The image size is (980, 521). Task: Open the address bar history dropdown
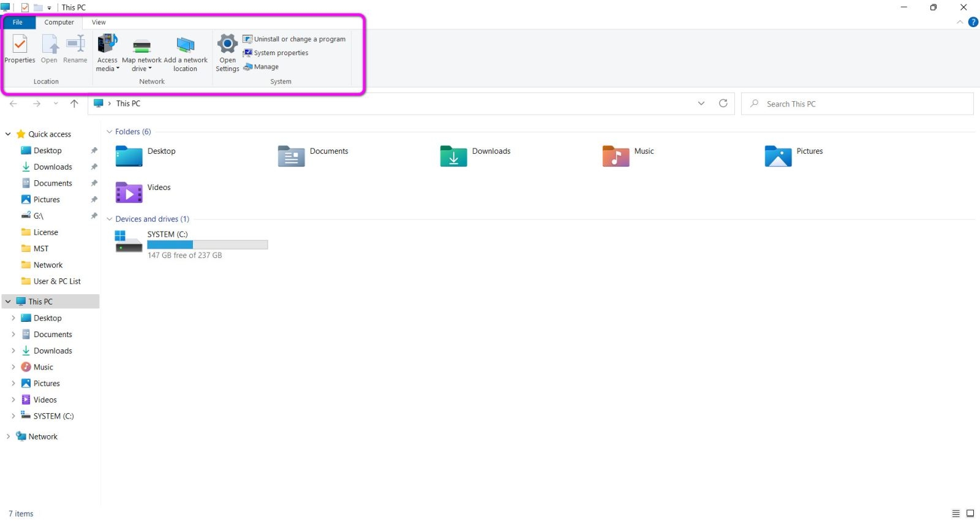tap(701, 104)
